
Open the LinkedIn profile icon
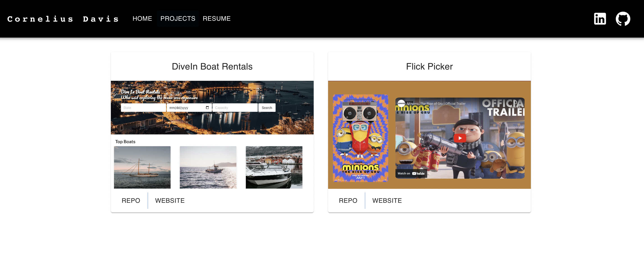(x=600, y=19)
